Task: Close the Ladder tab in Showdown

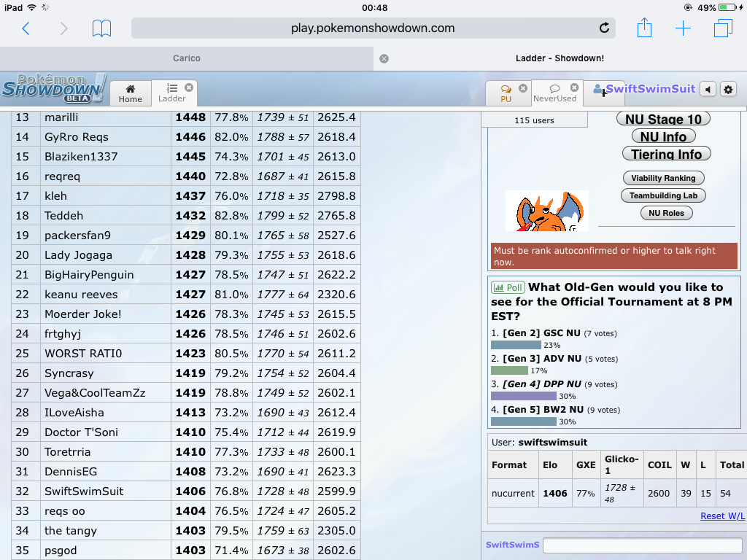Action: coord(189,87)
